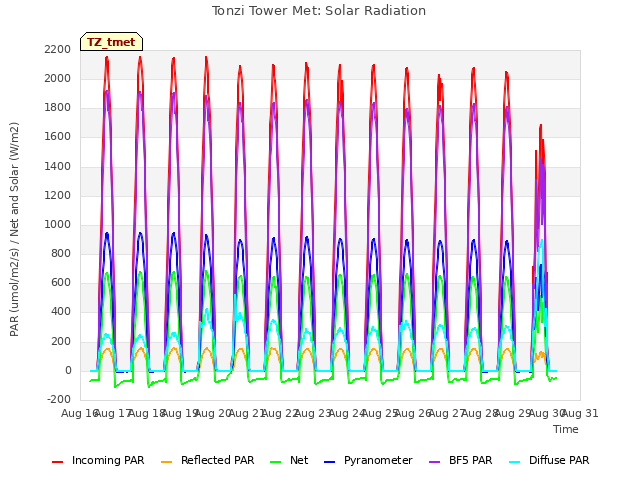Select the Net legend label
The image size is (640, 480).
[299, 460]
